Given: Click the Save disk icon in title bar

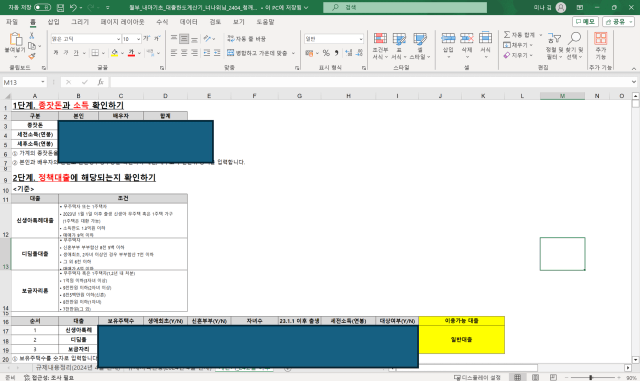Looking at the screenshot, I should (60, 7).
